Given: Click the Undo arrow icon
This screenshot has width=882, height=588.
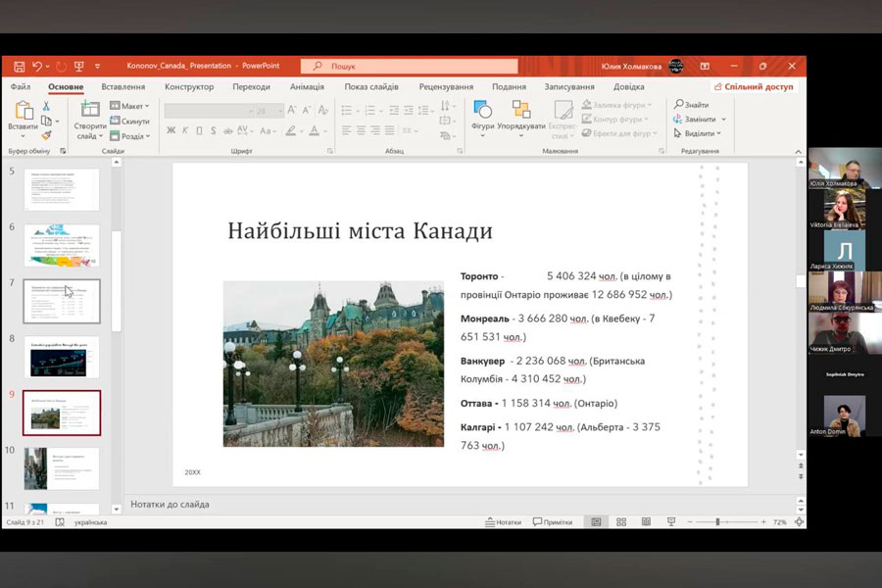Looking at the screenshot, I should (x=37, y=66).
